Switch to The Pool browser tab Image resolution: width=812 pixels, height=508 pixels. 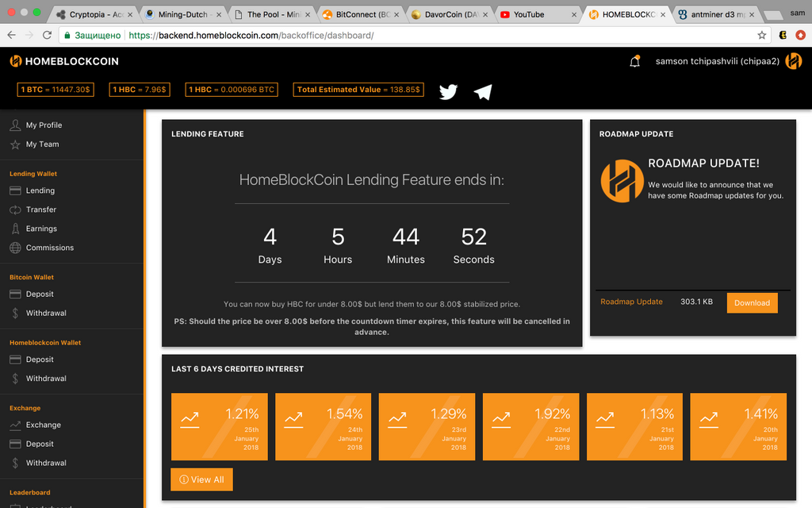[x=271, y=14]
